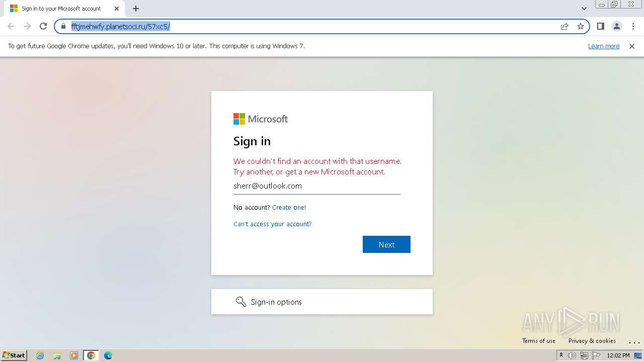Open the side panel icon

coord(600,26)
